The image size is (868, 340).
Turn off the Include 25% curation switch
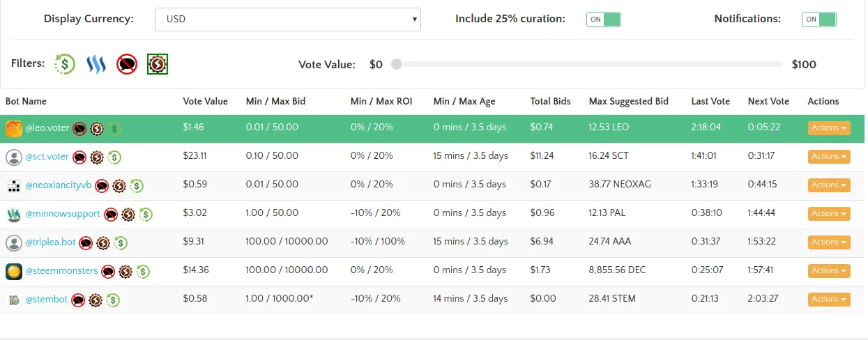pos(603,20)
